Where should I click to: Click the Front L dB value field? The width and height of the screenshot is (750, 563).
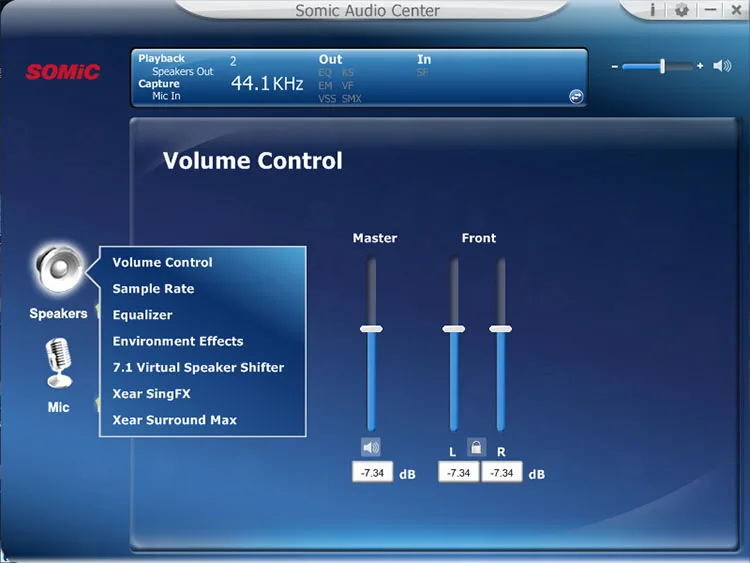pyautogui.click(x=459, y=473)
